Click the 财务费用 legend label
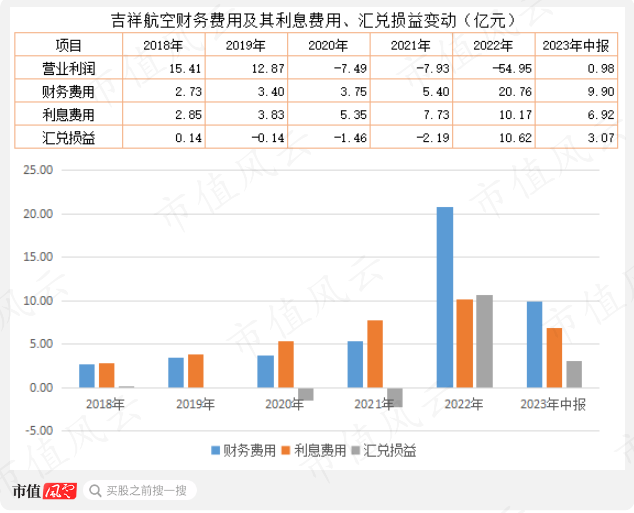The image size is (634, 513). click(x=249, y=450)
